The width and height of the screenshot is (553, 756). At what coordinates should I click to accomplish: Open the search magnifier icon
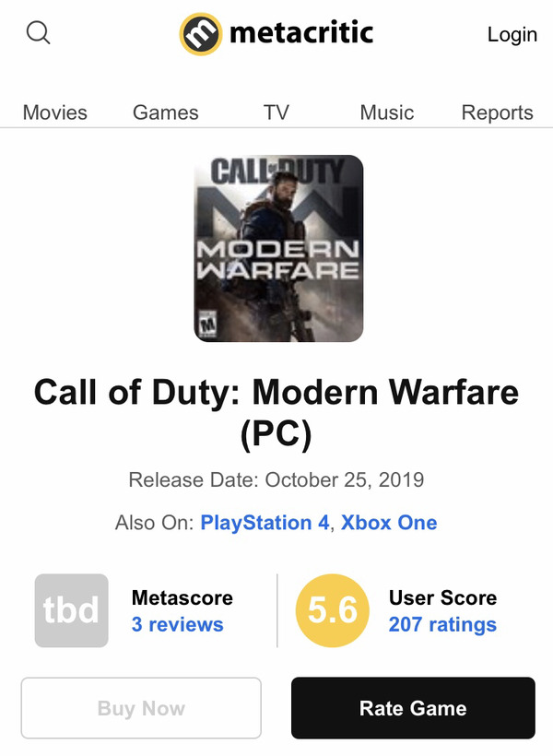coord(38,34)
